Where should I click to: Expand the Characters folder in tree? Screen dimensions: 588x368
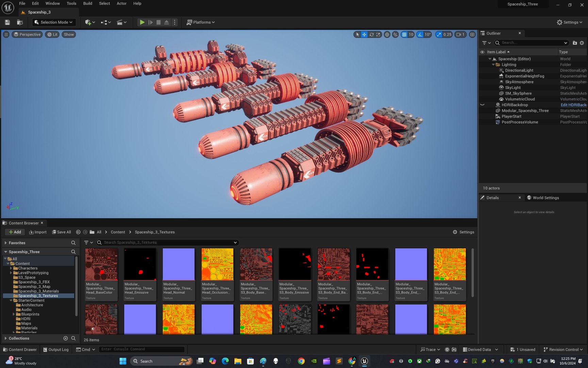coord(11,268)
